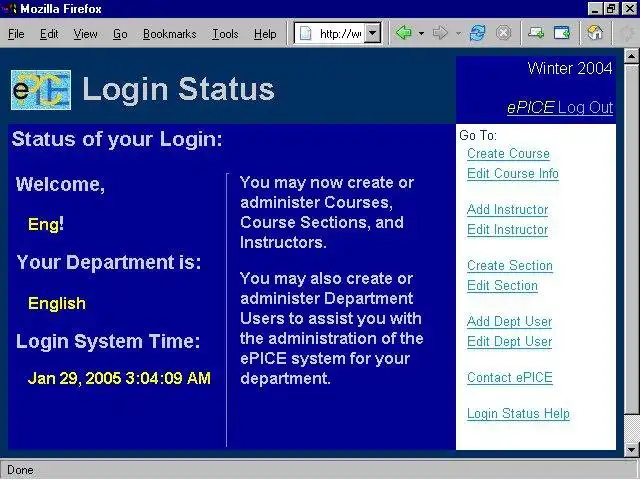
Task: Select the Edit Dept User link
Action: [x=509, y=342]
